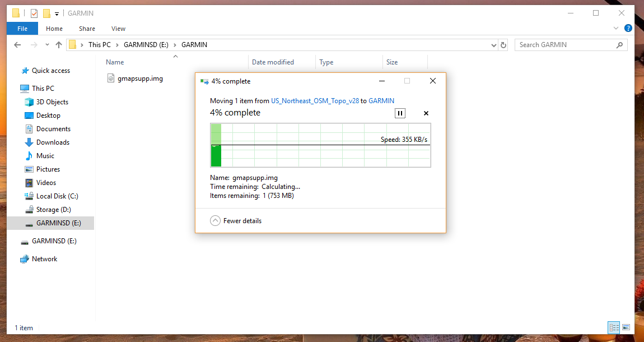
Task: Open Desktop folder in sidebar
Action: coord(48,115)
